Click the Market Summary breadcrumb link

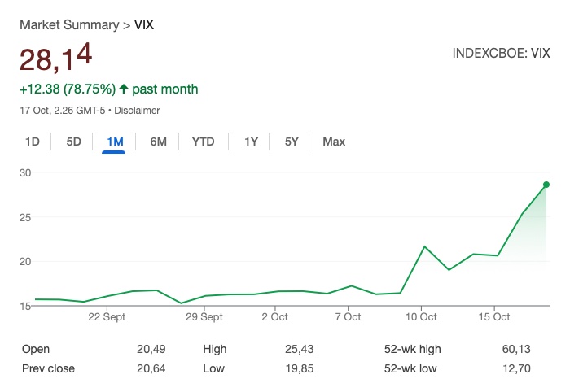pos(69,24)
